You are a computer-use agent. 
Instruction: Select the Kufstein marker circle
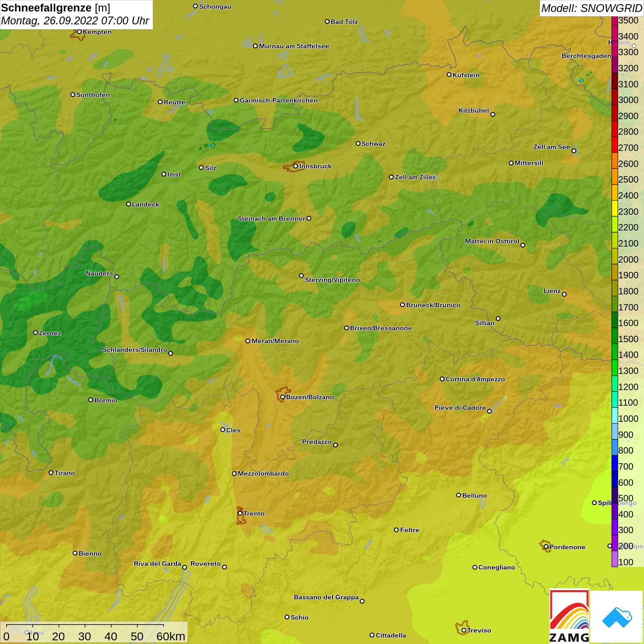449,75
